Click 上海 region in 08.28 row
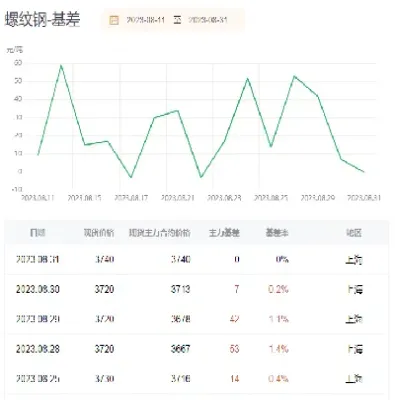 (x=354, y=349)
